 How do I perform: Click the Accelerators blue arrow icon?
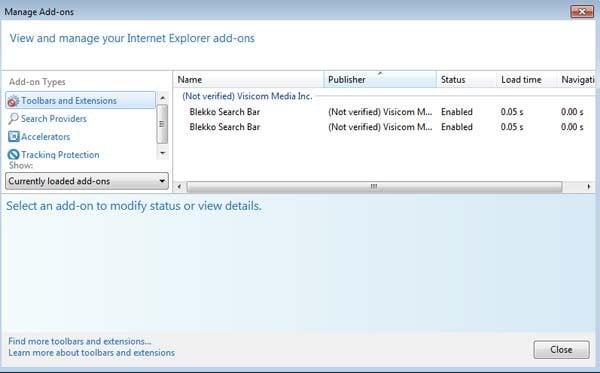pyautogui.click(x=13, y=137)
